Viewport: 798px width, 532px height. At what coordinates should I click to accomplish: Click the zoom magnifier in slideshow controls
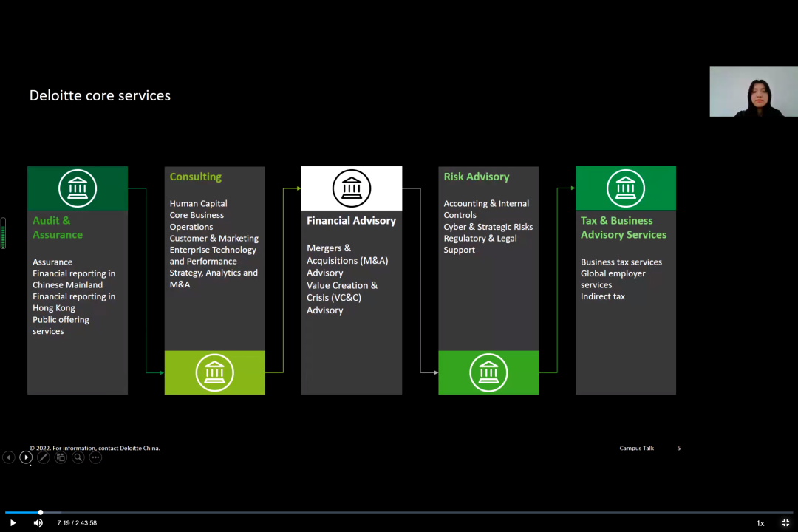[x=78, y=457]
